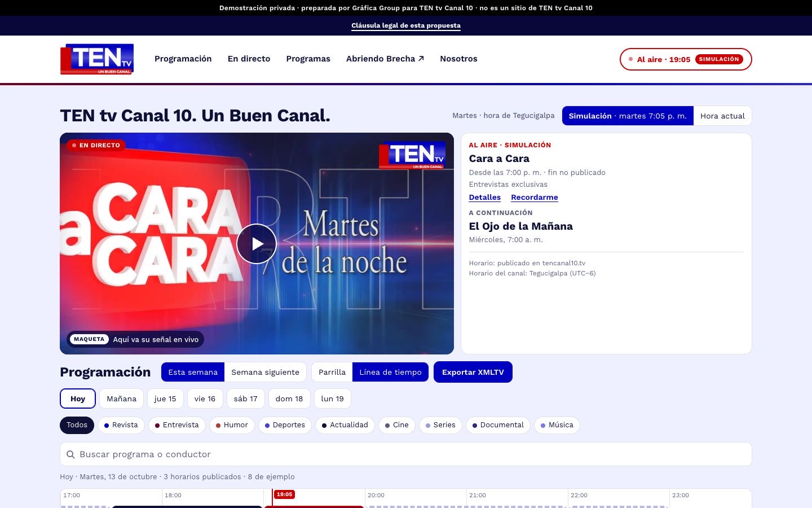The width and height of the screenshot is (812, 508).
Task: Click the MAQUETA señal en vivo label
Action: [135, 339]
